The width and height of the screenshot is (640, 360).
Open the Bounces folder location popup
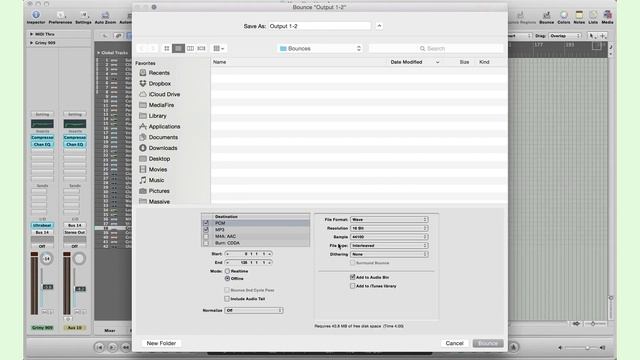click(320, 49)
